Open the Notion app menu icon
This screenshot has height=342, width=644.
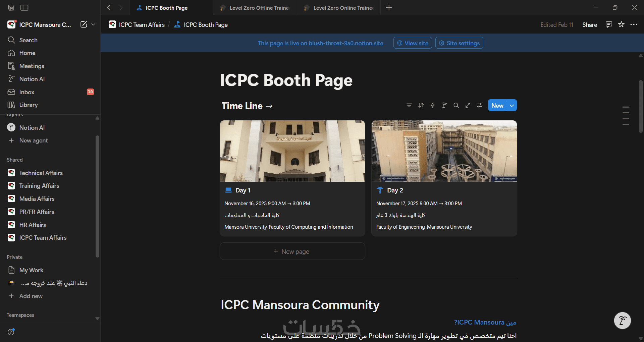11,8
